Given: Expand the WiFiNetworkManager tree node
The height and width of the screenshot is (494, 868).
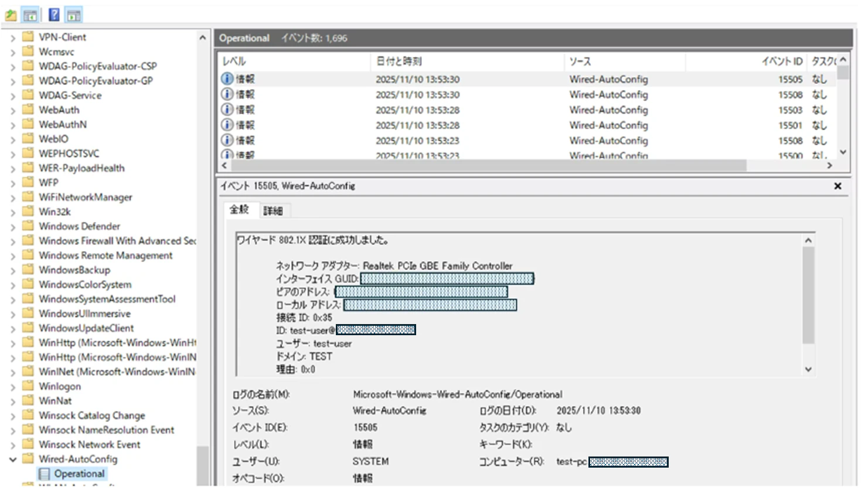Looking at the screenshot, I should pos(12,197).
